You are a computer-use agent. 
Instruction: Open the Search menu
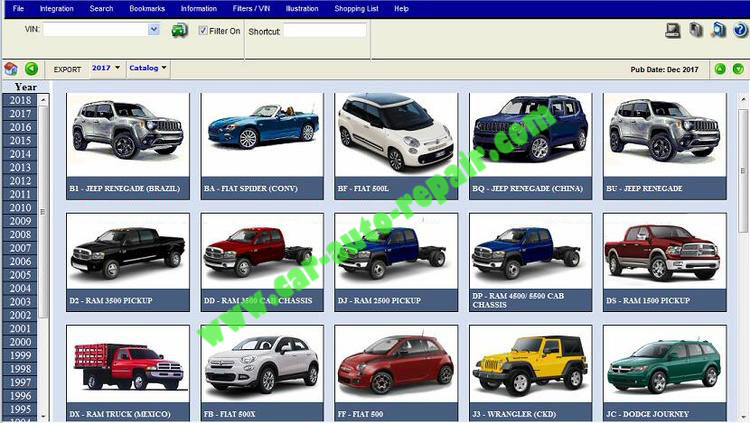tap(101, 9)
